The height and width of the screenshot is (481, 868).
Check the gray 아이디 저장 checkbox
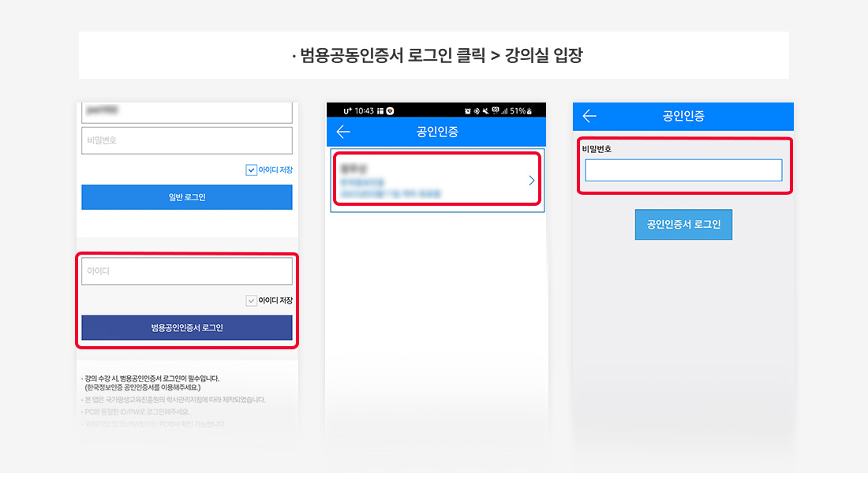point(251,300)
